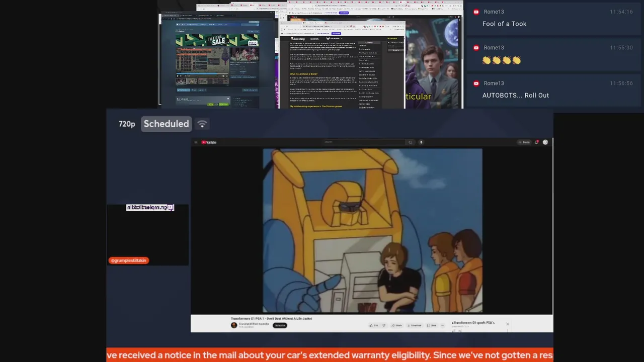Open YouTube notifications bell
The width and height of the screenshot is (644, 362).
click(537, 142)
